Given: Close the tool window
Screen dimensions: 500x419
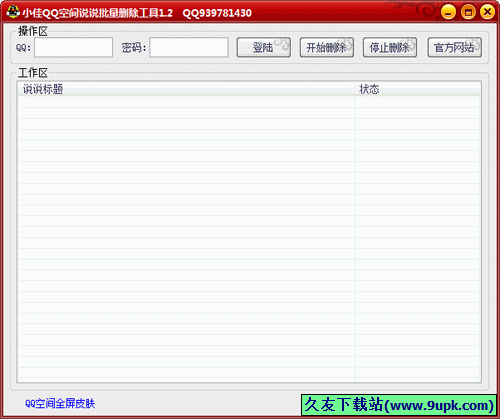Looking at the screenshot, I should pos(487,12).
